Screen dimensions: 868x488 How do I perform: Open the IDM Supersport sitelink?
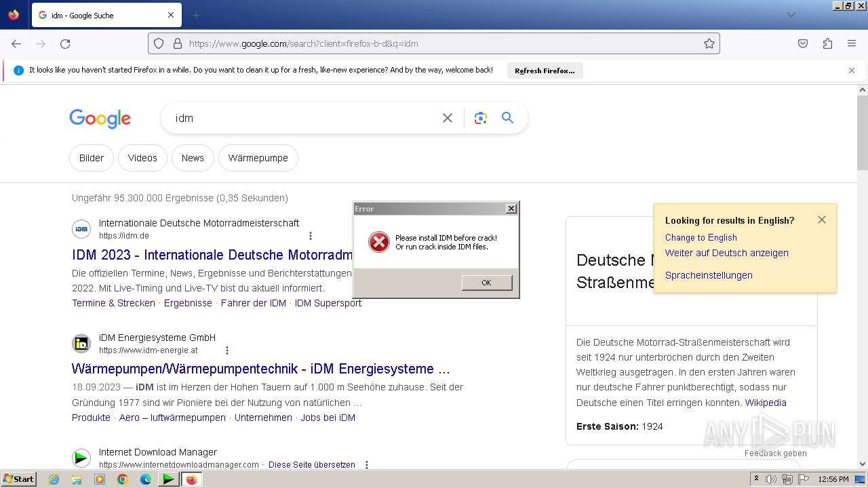328,303
